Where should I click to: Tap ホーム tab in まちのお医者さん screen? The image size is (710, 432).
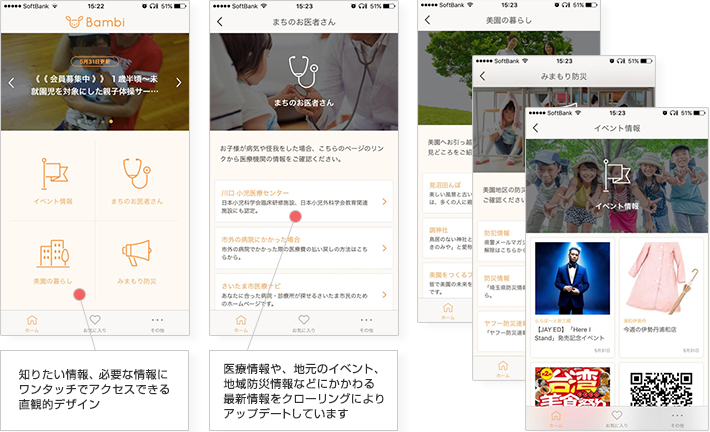click(241, 323)
